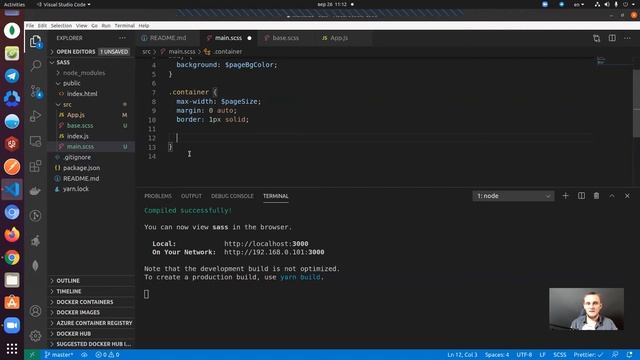Launch Telegram from the dock
Screen dimensions: 640x360
coord(12,76)
